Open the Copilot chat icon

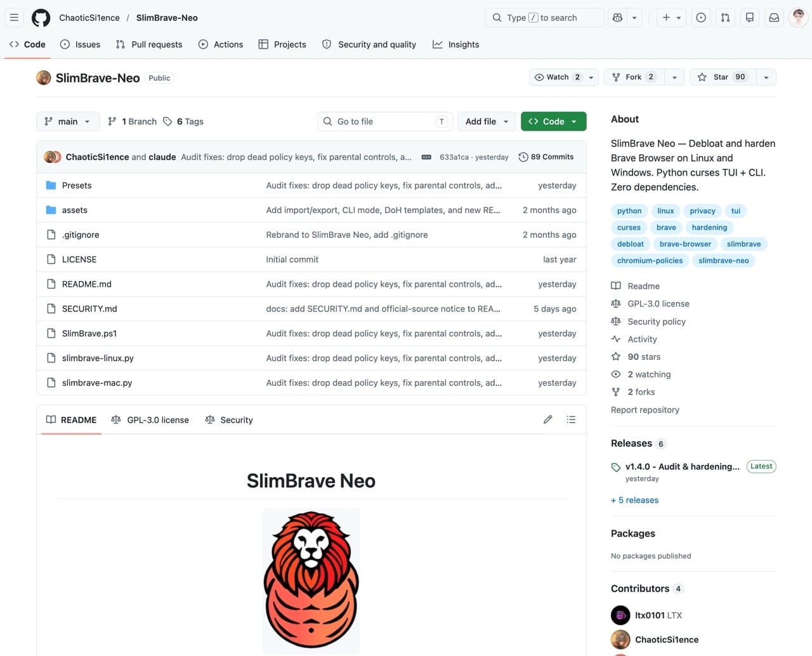point(617,18)
